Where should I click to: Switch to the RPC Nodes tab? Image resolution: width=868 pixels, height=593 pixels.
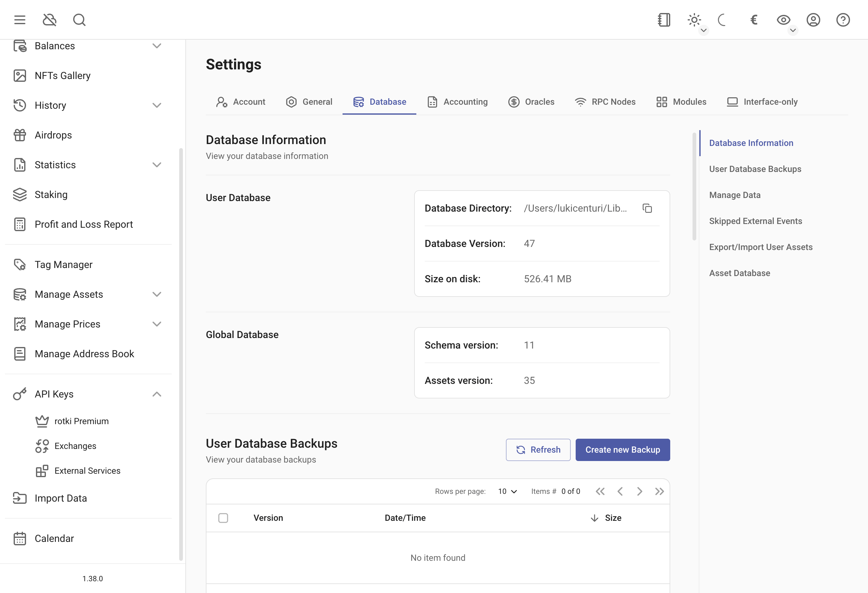605,102
